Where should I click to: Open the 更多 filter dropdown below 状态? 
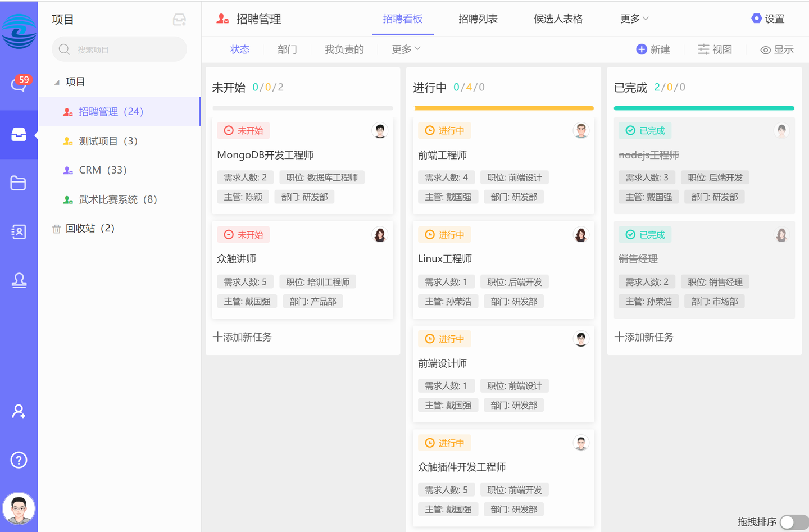[406, 49]
